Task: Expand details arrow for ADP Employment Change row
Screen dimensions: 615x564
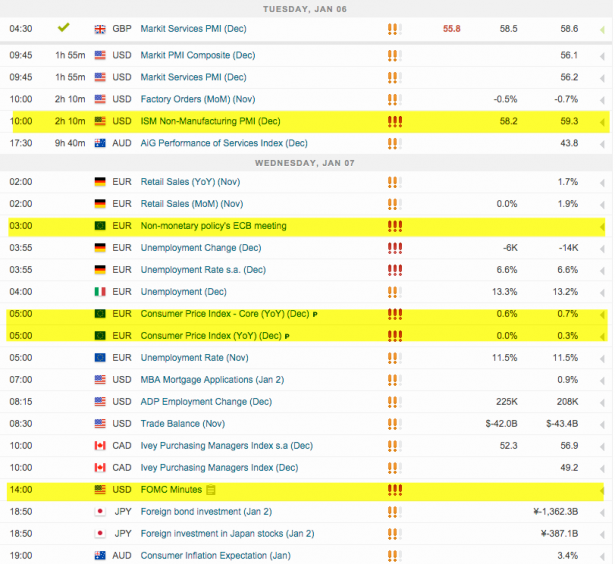Action: click(x=602, y=402)
